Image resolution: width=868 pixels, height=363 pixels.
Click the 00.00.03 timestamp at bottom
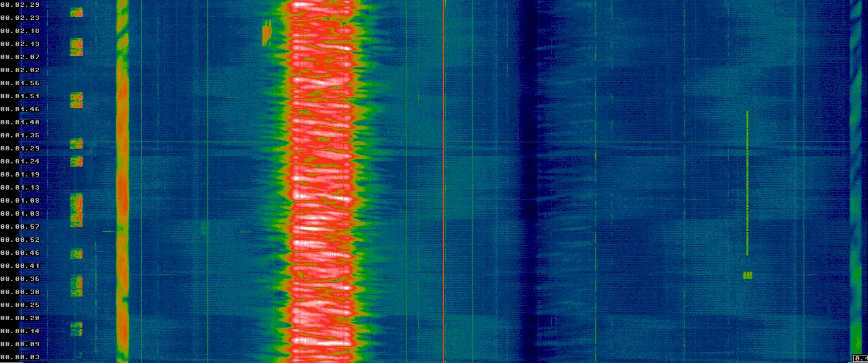click(20, 357)
